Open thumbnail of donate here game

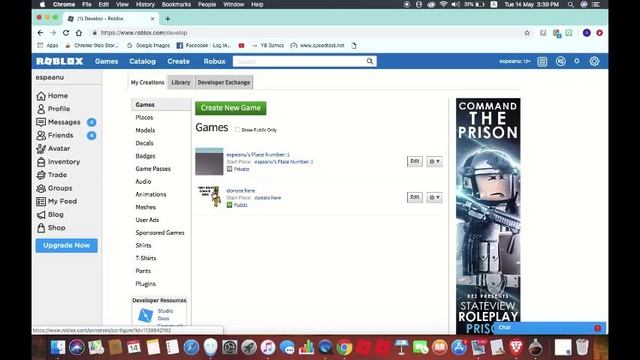[209, 197]
